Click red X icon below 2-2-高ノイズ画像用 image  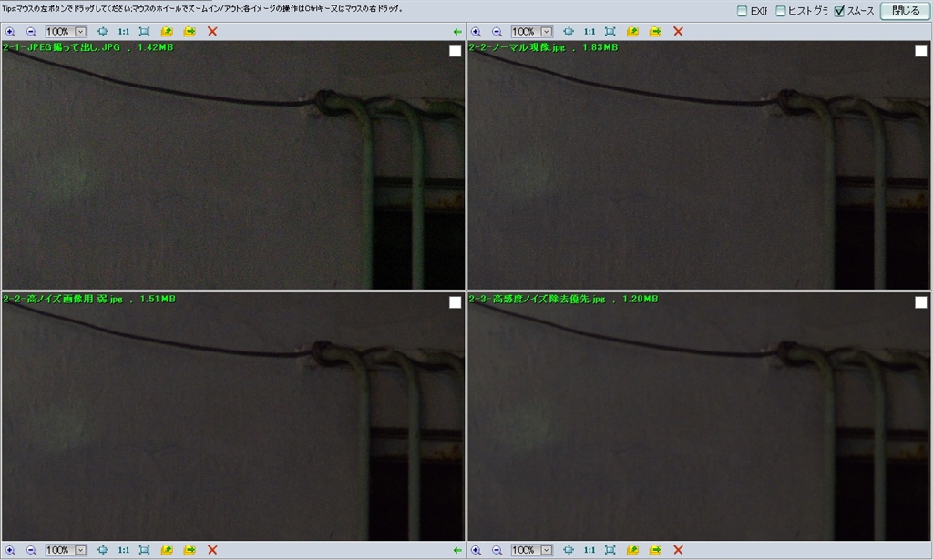pos(212,550)
